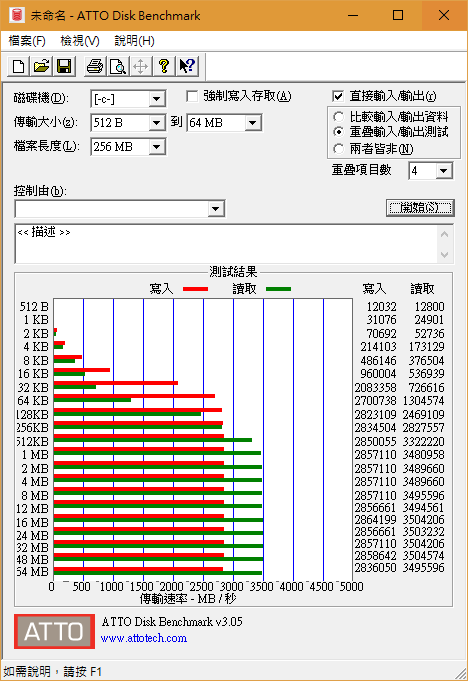Open the www.attotech.com link
Screen dimensions: 468x681
[144, 638]
